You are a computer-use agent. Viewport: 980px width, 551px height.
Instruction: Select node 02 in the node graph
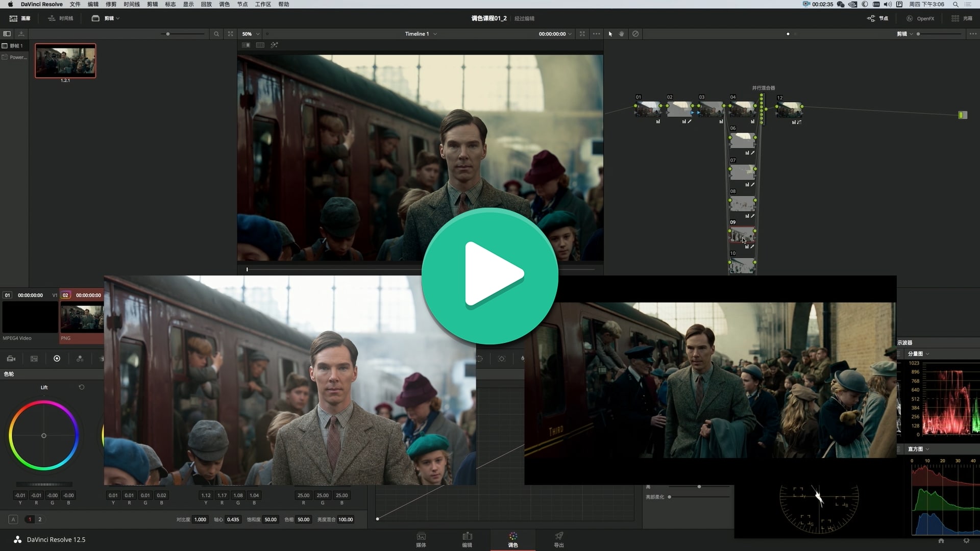pyautogui.click(x=680, y=109)
